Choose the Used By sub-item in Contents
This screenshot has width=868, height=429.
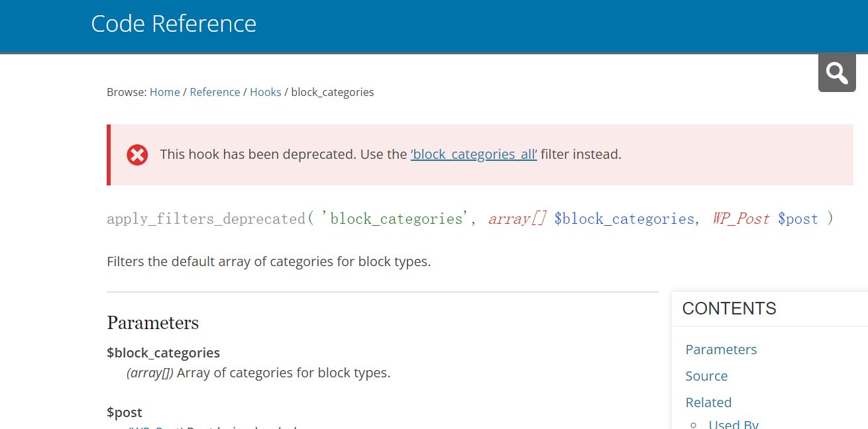click(x=733, y=424)
